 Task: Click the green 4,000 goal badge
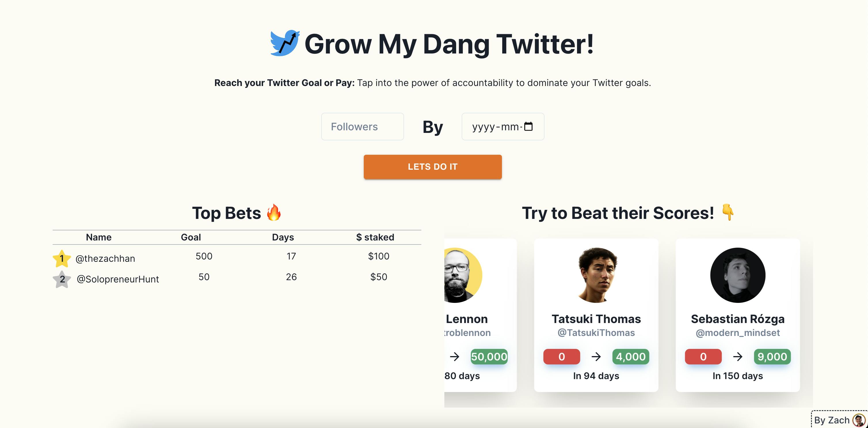[x=631, y=356]
